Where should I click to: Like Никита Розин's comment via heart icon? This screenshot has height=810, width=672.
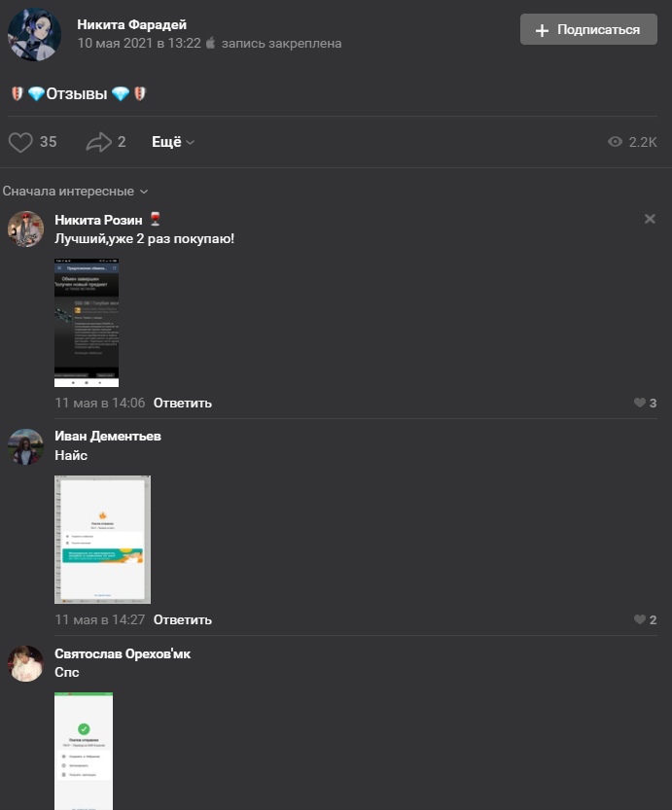[640, 403]
